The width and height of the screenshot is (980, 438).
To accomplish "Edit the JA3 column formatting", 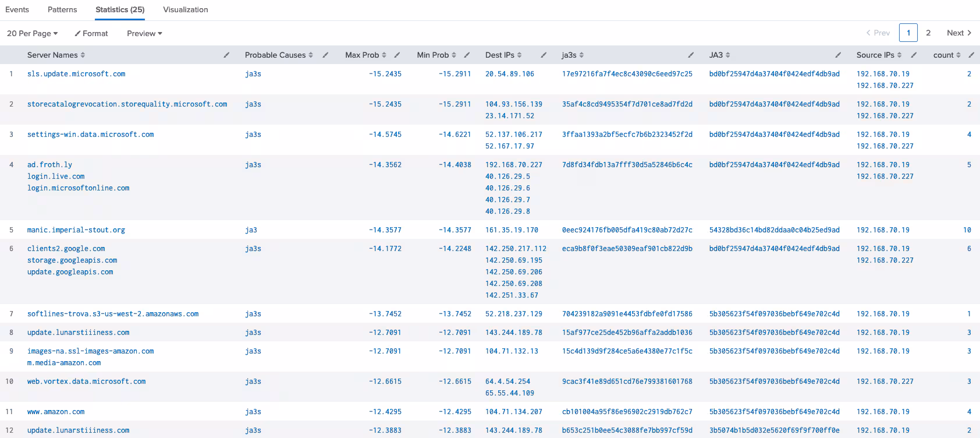I will pos(838,55).
